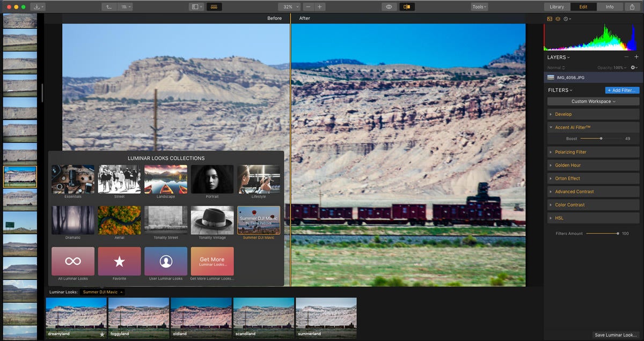The image size is (644, 341).
Task: Open the Tonality Vintage collection
Action: pyautogui.click(x=212, y=220)
